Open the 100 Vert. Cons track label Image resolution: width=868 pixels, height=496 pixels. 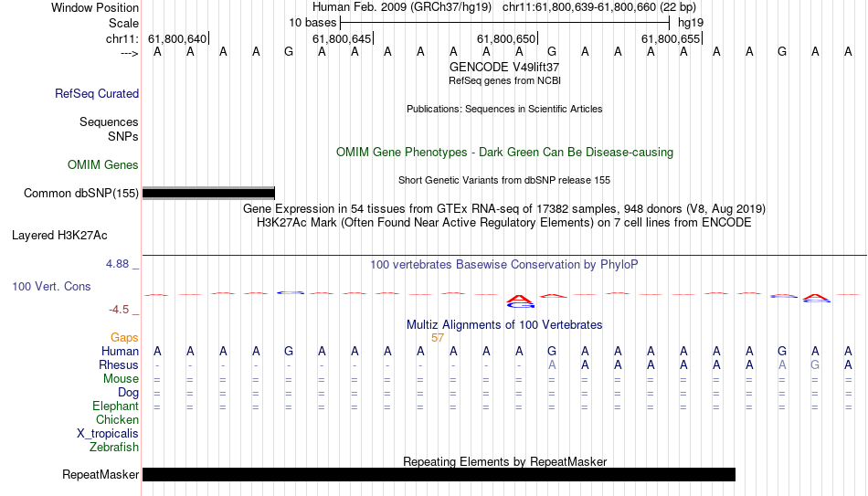click(x=51, y=286)
